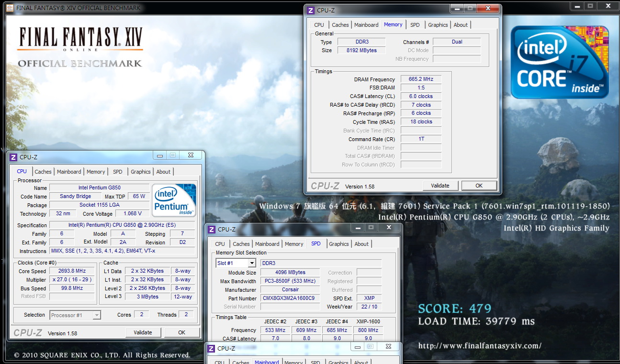Viewport: 620px width, 364px height.
Task: Open the Slot #1 memory slot dropdown
Action: coord(252,263)
